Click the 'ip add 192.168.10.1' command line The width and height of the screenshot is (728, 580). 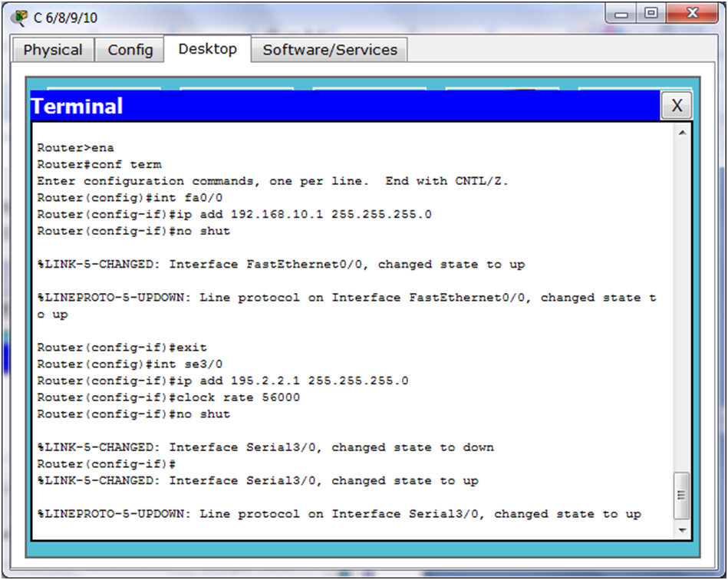tap(234, 215)
